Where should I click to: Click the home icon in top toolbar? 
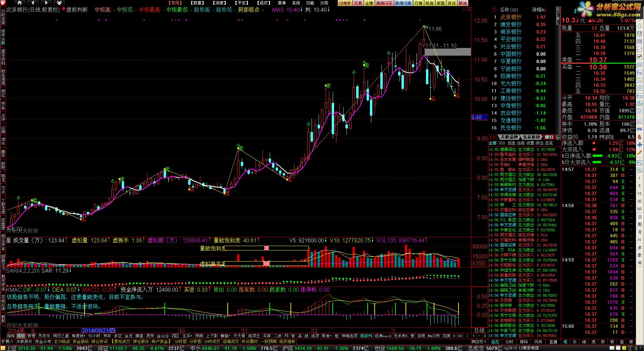coord(19,3)
